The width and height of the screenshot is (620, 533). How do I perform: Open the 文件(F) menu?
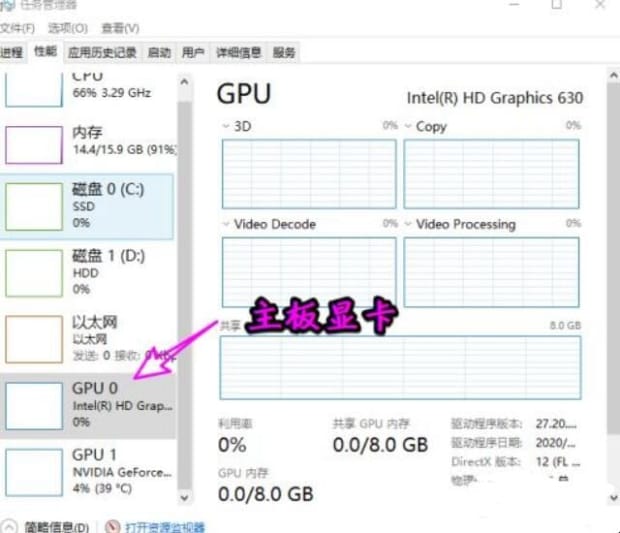coord(17,28)
